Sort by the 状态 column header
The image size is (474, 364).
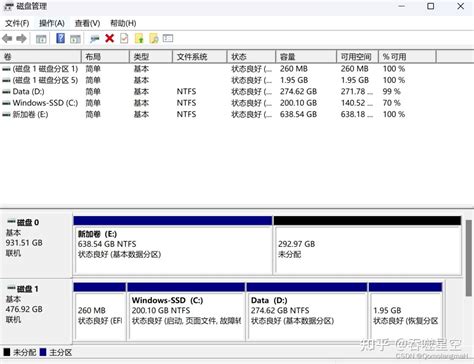point(251,57)
